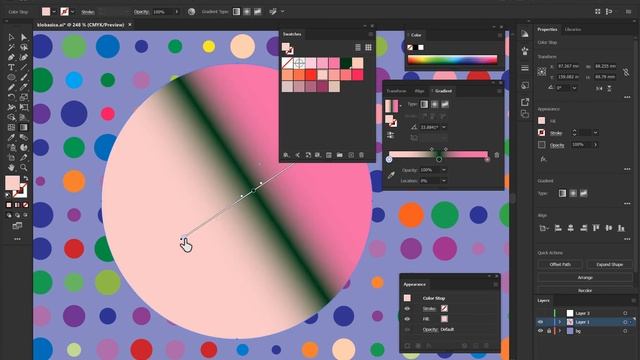Select the Selection tool arrow

tap(11, 38)
